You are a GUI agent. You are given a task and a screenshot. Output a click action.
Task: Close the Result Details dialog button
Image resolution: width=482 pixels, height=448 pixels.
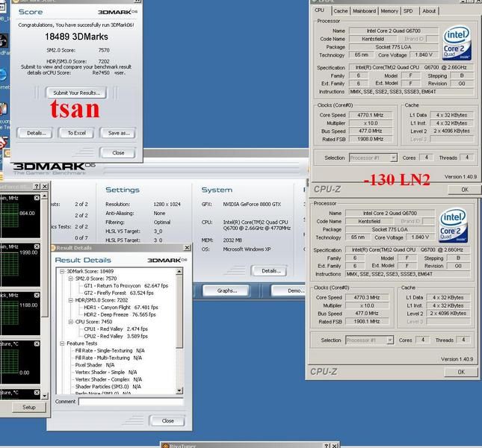click(x=167, y=420)
